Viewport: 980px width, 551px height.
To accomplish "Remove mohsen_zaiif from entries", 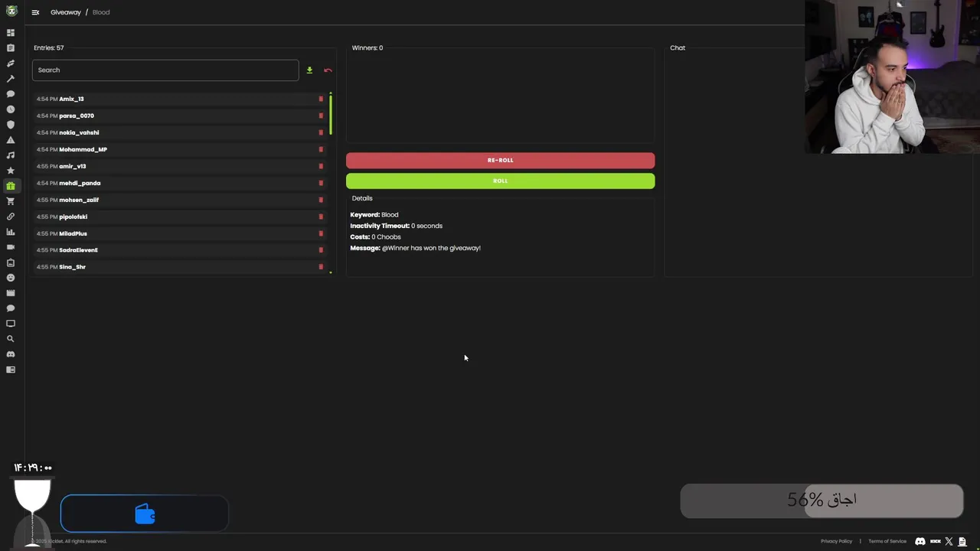I will [x=321, y=200].
